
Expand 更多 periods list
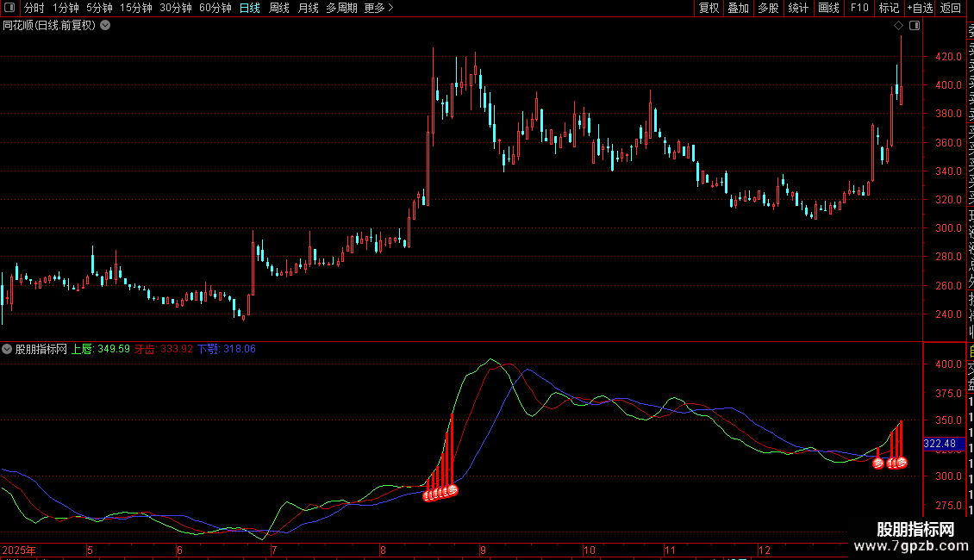click(x=378, y=8)
